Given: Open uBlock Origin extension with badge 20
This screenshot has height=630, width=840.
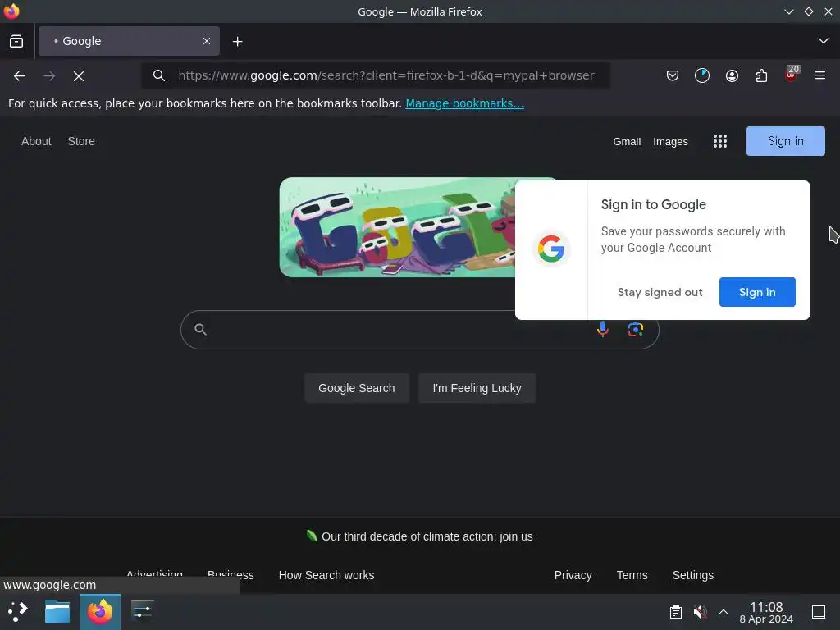Looking at the screenshot, I should tap(792, 74).
